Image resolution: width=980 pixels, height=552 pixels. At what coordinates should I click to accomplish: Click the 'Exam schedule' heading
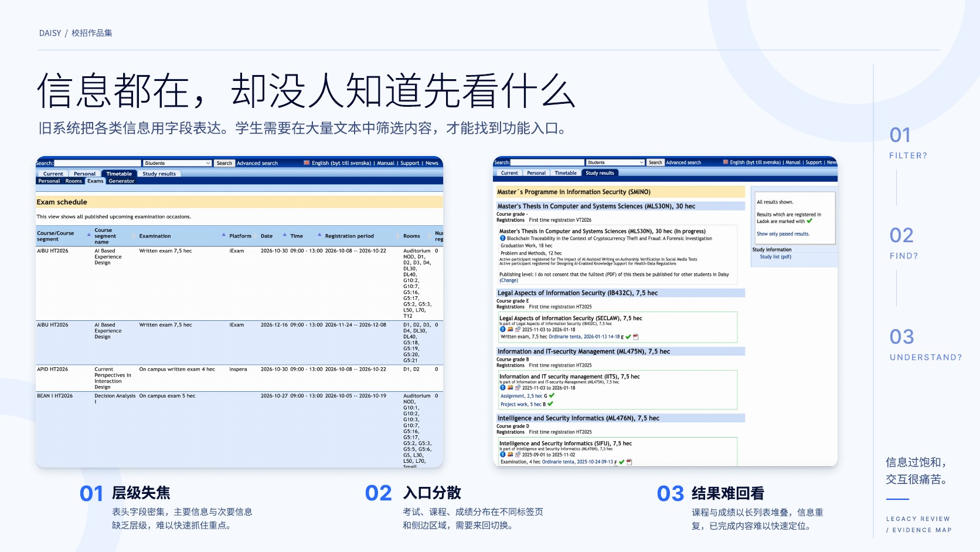point(62,202)
